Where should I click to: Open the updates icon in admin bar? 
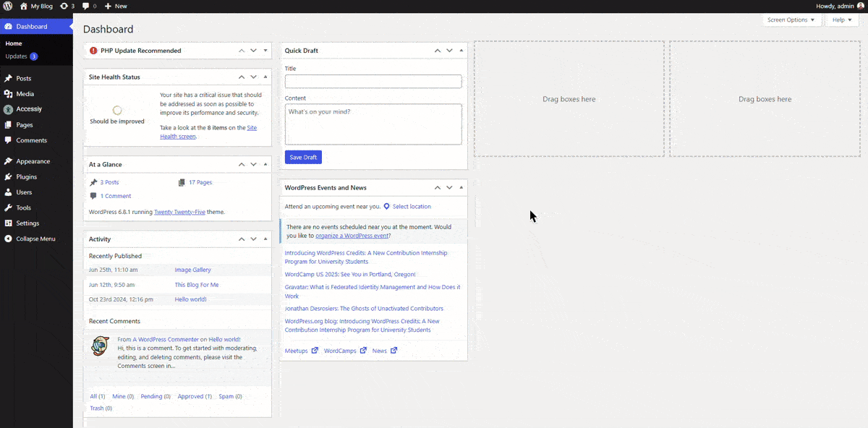64,6
